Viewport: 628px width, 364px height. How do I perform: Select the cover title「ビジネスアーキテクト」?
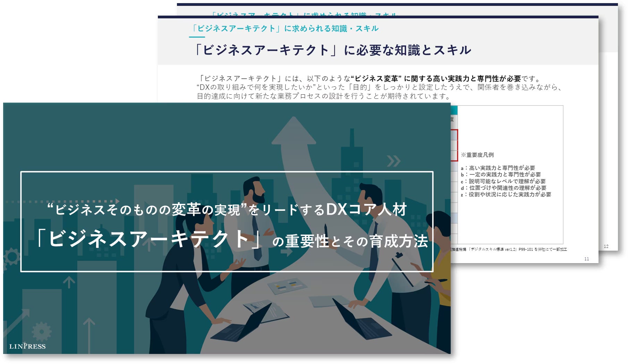point(149,239)
